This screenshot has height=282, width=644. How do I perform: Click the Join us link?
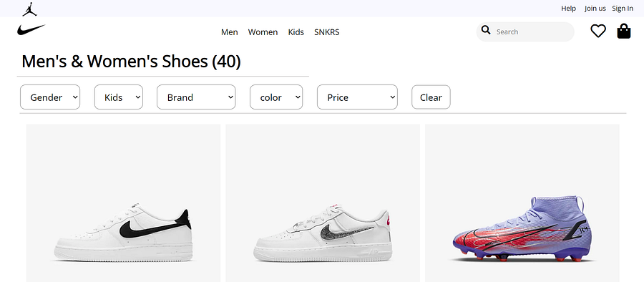(x=595, y=8)
